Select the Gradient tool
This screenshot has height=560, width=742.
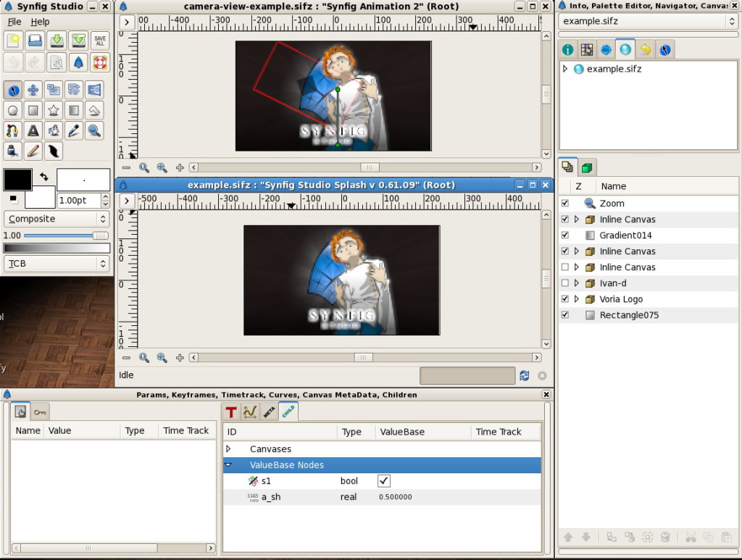(74, 110)
